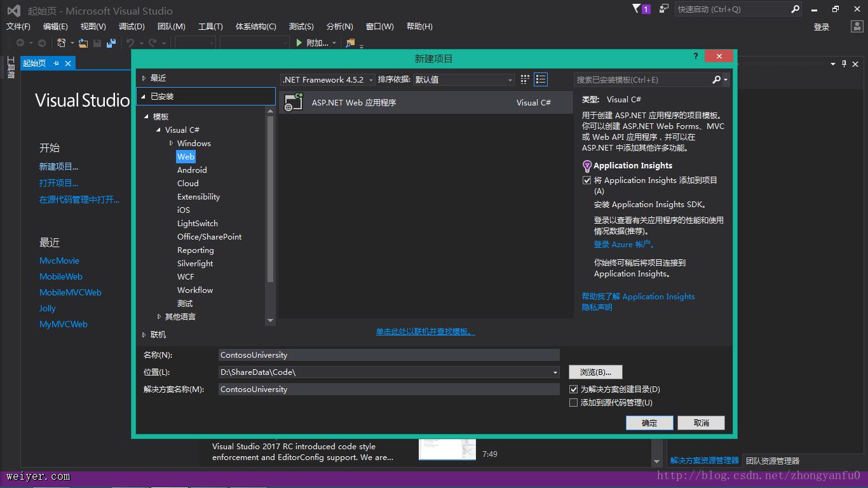Click the Save toolbar icon

97,43
